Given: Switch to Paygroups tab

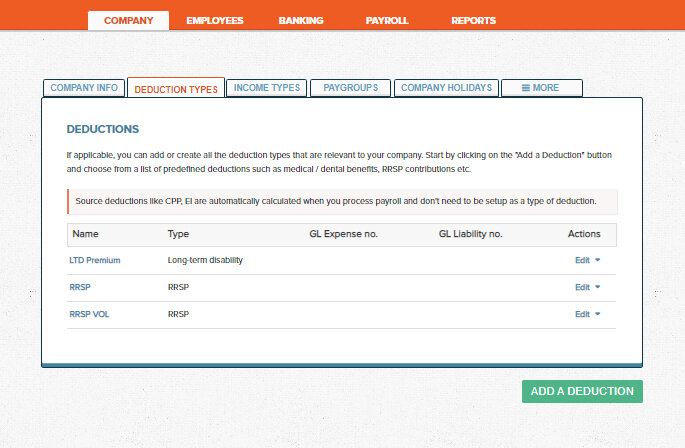Looking at the screenshot, I should coord(350,88).
